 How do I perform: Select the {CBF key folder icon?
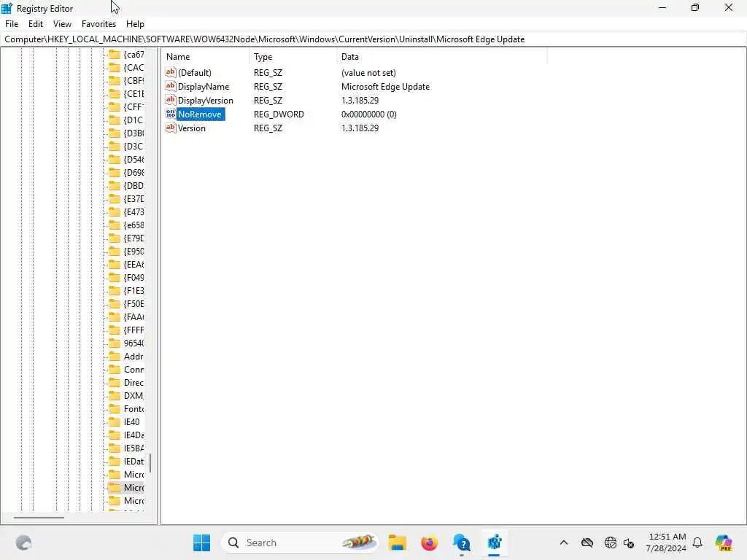(115, 80)
